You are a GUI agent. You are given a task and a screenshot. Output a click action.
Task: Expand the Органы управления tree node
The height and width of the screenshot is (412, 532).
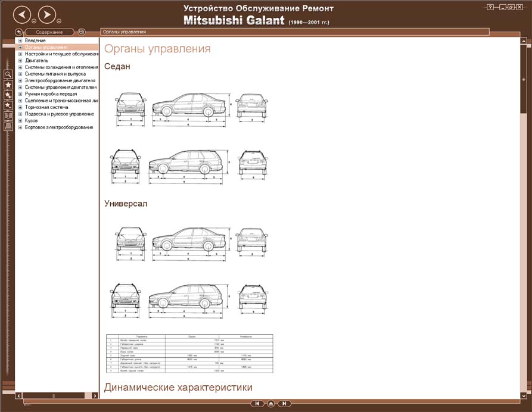click(20, 48)
